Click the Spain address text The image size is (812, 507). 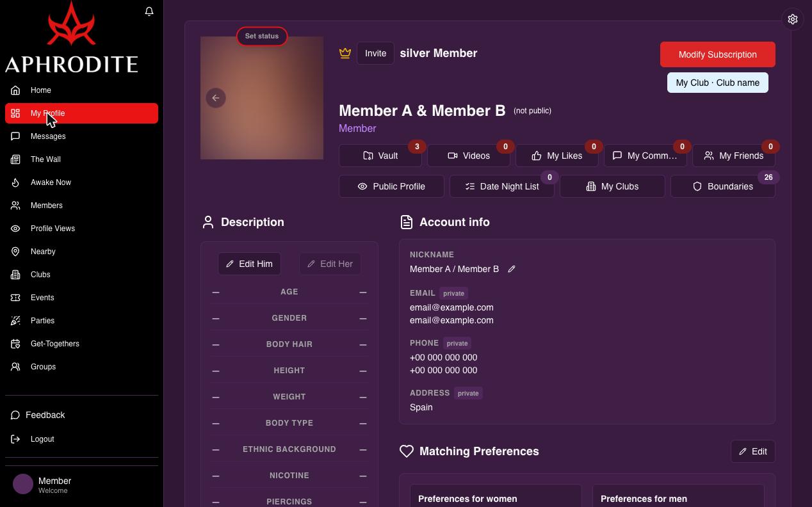tap(421, 407)
